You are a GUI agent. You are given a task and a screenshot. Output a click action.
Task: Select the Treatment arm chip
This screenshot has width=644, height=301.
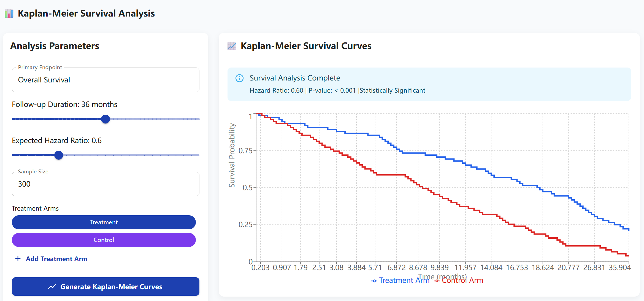coord(104,222)
